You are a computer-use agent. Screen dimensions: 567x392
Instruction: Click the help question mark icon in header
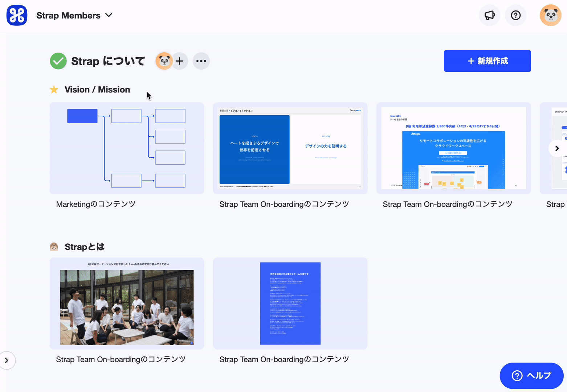click(516, 15)
